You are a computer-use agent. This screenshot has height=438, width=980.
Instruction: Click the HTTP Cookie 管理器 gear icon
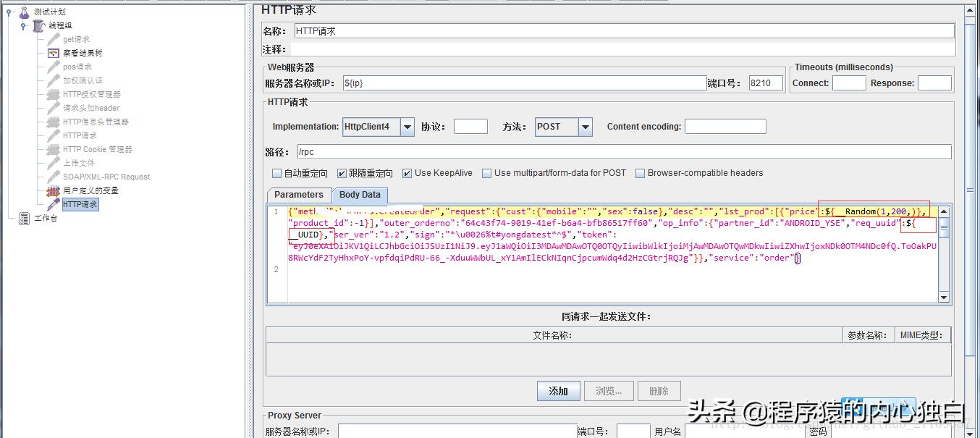[x=51, y=148]
